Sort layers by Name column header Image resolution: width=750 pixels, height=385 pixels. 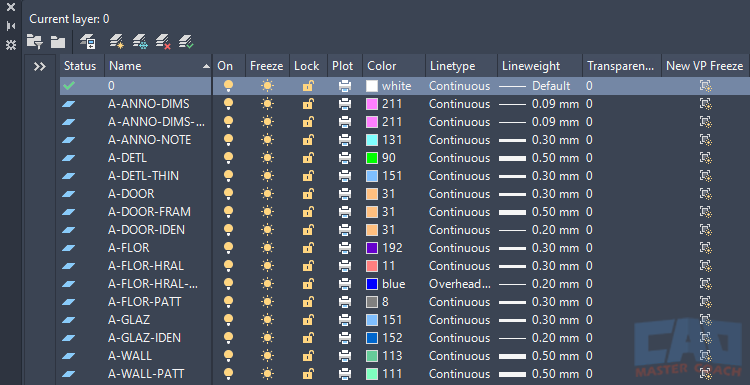coord(158,66)
